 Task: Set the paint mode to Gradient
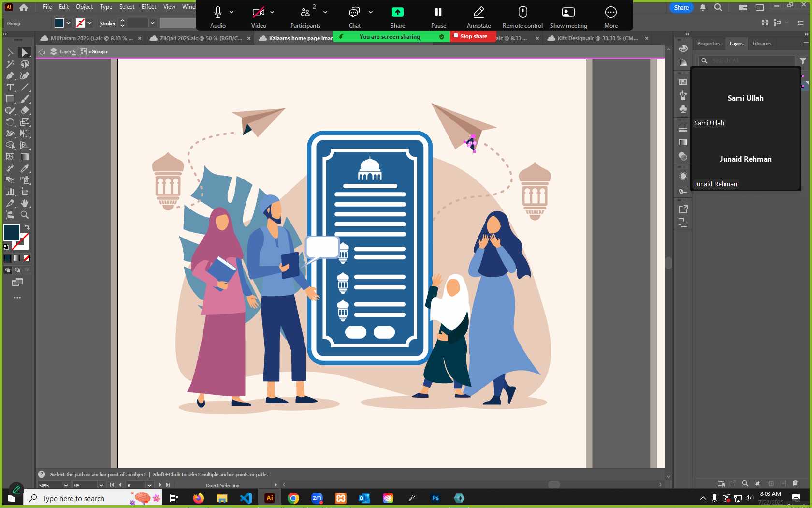tap(17, 258)
